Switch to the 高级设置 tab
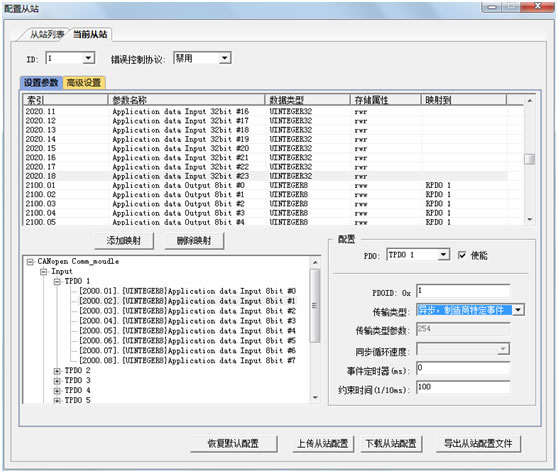 click(x=84, y=83)
